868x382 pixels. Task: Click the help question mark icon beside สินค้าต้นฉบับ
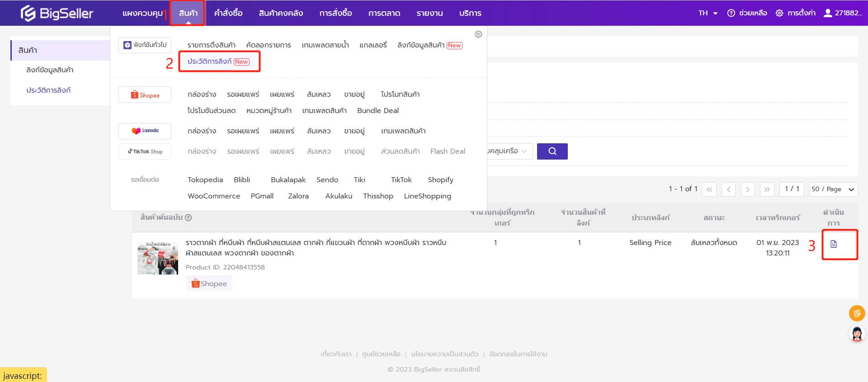pyautogui.click(x=189, y=217)
